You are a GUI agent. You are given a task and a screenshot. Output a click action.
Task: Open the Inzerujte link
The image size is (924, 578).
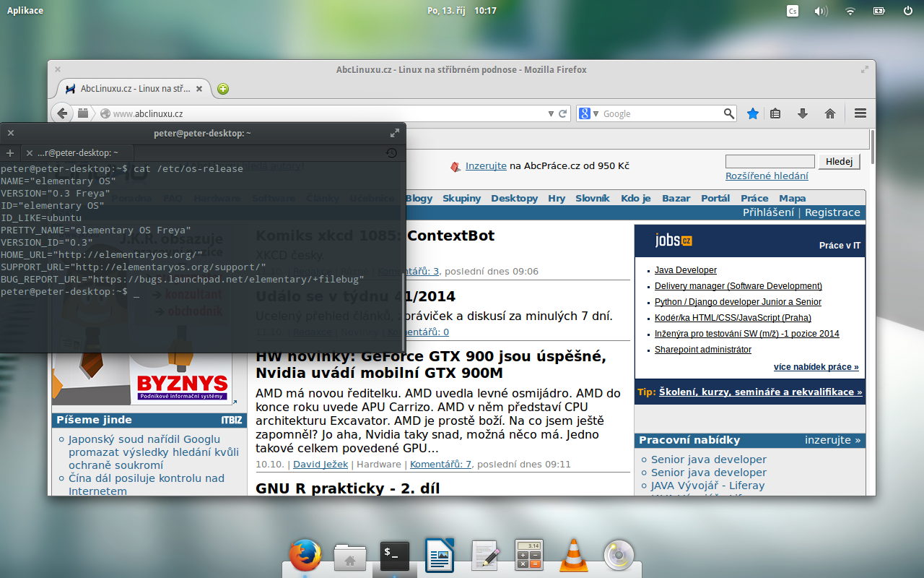tap(486, 165)
